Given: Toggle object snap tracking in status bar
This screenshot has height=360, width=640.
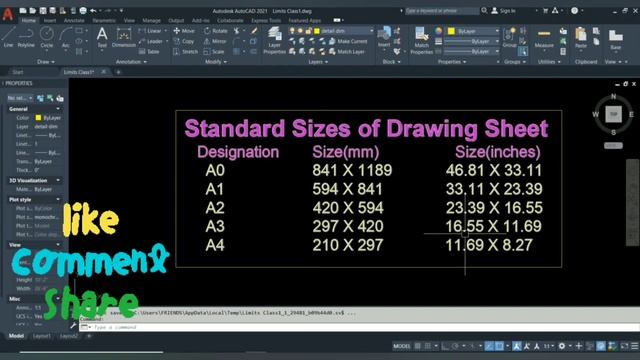Looking at the screenshot, I should [489, 346].
